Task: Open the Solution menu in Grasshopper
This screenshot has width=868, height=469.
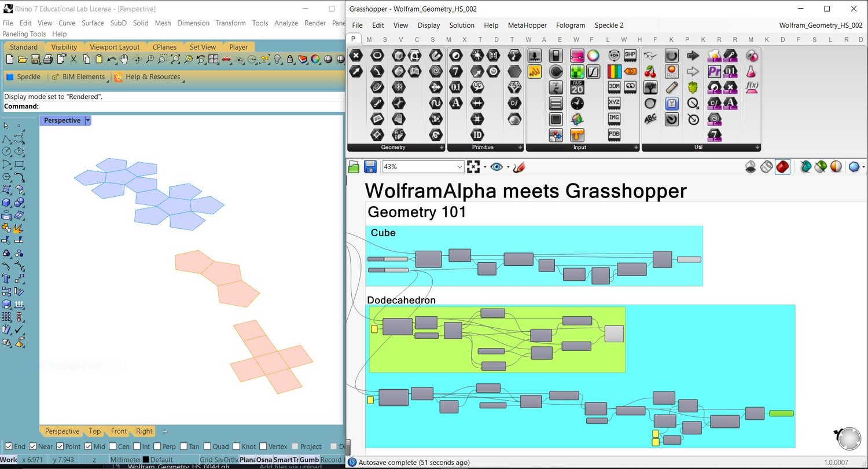Action: pos(462,25)
